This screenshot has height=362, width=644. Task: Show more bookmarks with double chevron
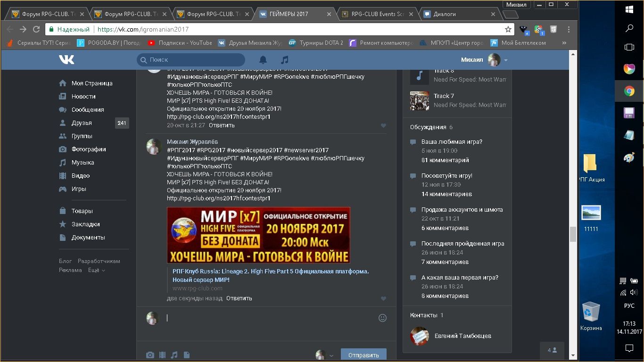[564, 43]
